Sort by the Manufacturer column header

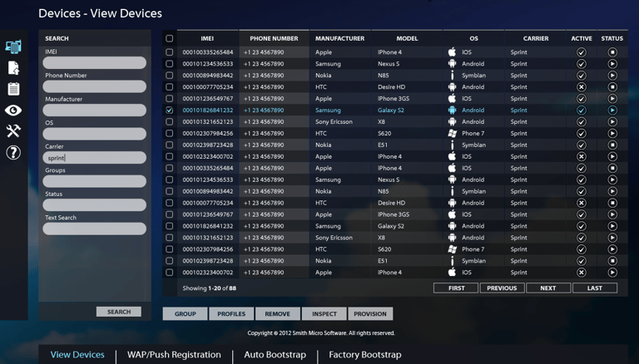click(339, 38)
